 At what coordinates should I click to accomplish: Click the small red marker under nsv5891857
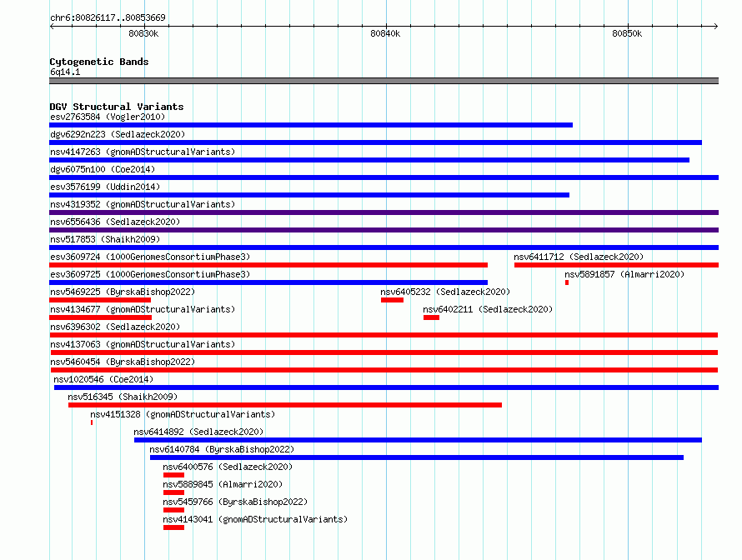567,282
